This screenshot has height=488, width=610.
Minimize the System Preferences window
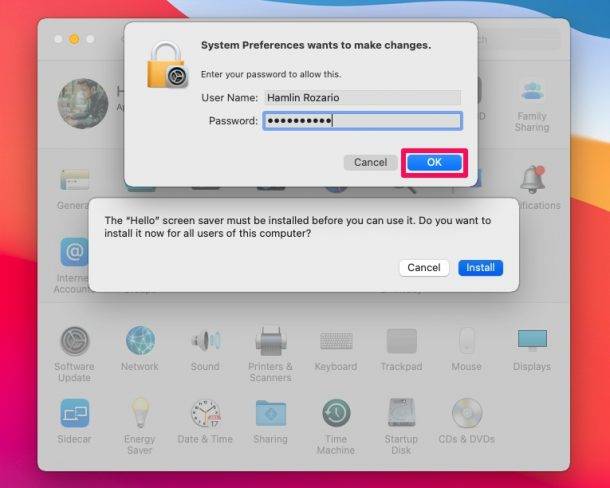74,39
